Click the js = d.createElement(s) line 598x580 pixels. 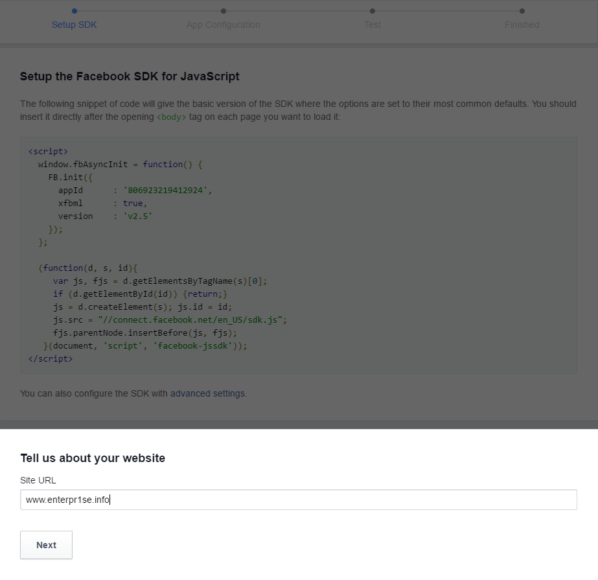[142, 307]
